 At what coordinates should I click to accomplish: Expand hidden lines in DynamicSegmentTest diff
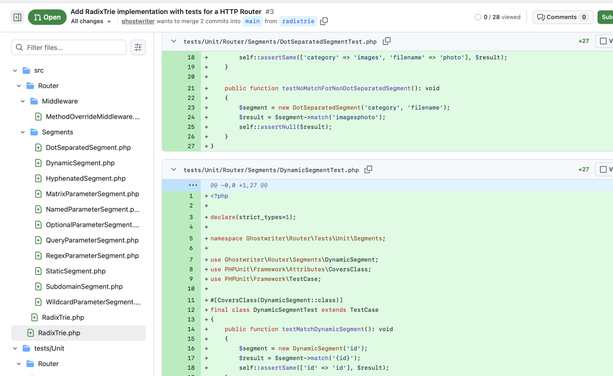tap(193, 185)
